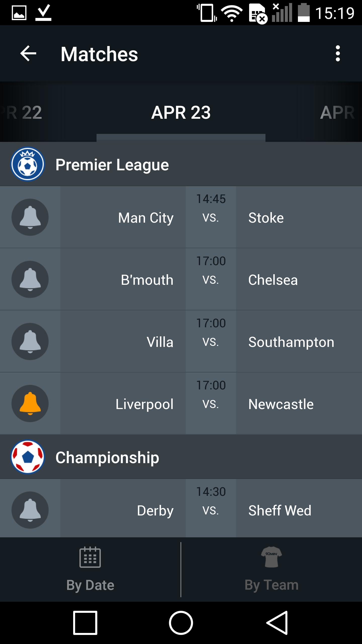Disable orange bell for Liverpool vs Newcastle
The width and height of the screenshot is (362, 644).
(30, 404)
